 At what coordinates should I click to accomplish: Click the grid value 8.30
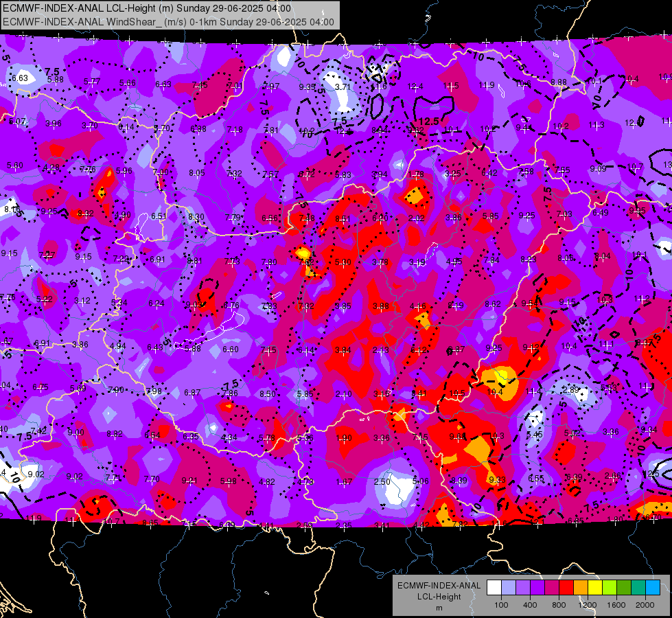click(x=196, y=216)
